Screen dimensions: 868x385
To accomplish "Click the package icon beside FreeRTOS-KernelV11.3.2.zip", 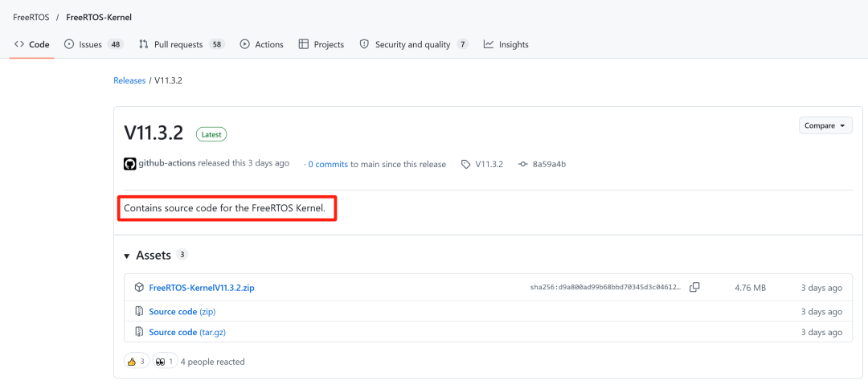I will pyautogui.click(x=140, y=288).
